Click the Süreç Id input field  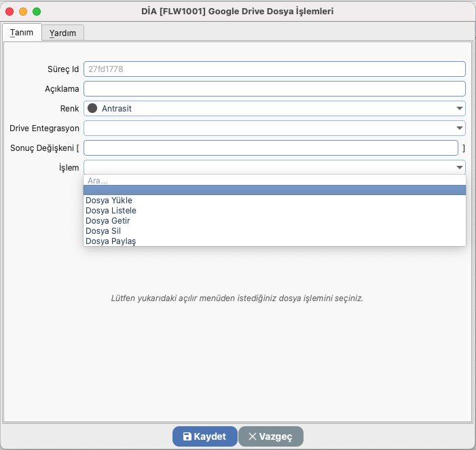coord(274,69)
